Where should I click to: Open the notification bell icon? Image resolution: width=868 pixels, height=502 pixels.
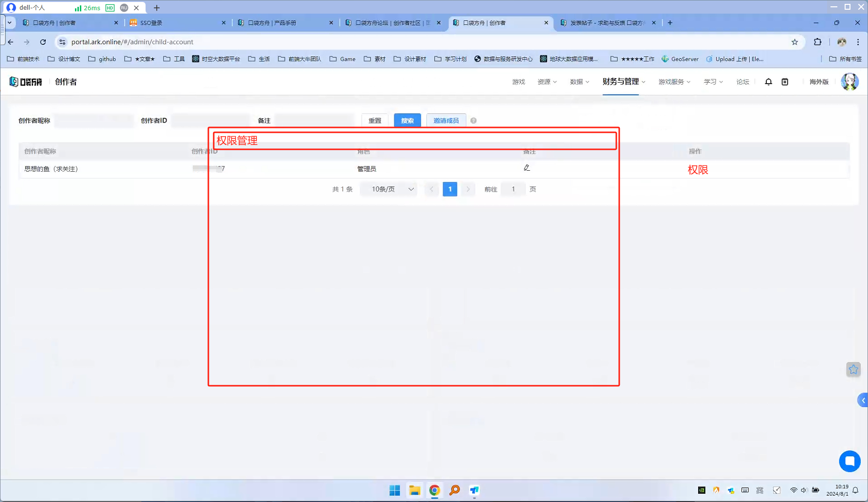pyautogui.click(x=768, y=82)
